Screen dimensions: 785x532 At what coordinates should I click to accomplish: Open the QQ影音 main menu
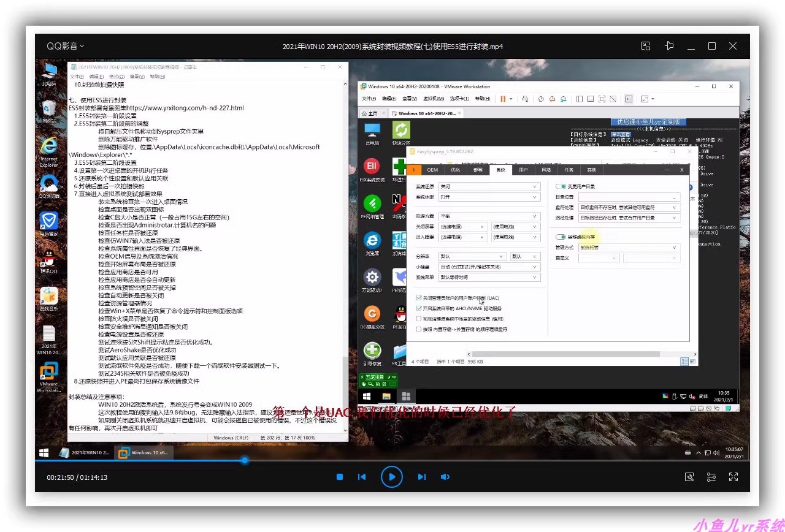[x=65, y=46]
